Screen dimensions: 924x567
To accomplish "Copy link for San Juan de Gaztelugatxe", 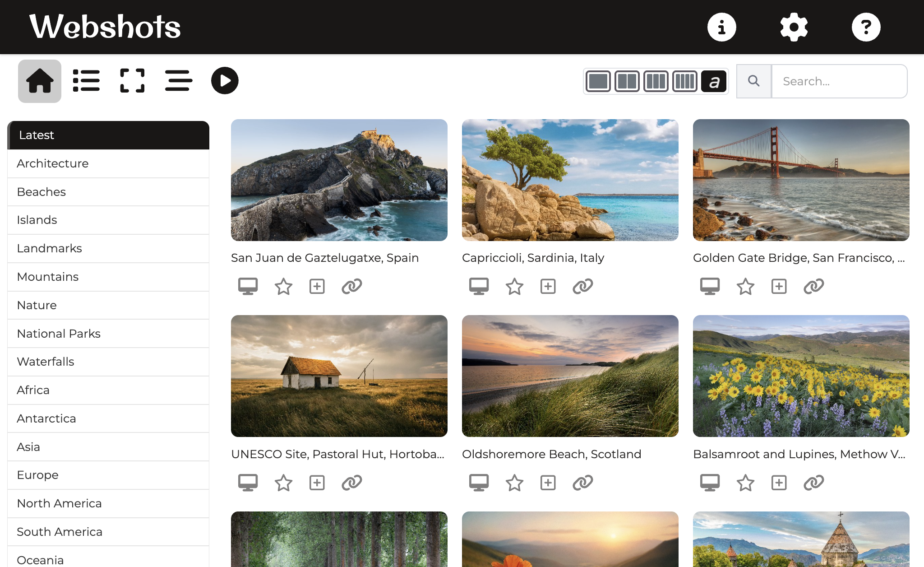I will (352, 286).
